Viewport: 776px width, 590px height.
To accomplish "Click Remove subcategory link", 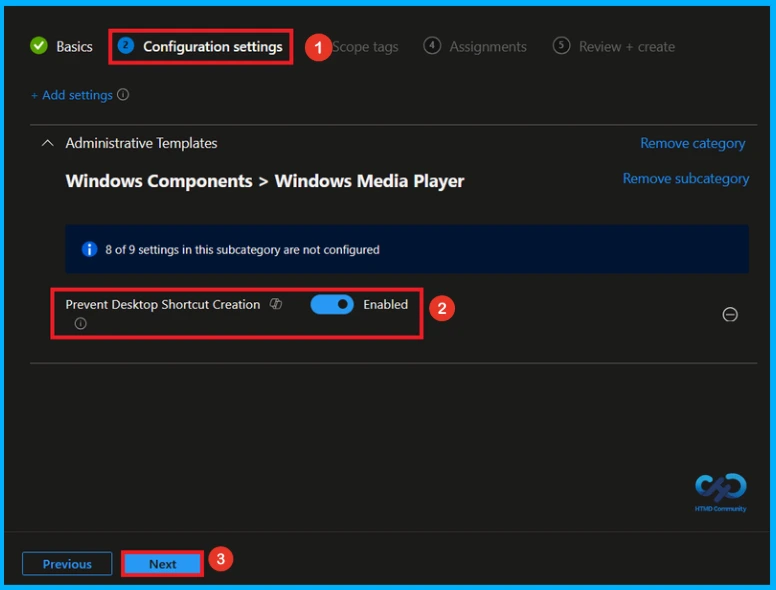I will click(x=685, y=178).
